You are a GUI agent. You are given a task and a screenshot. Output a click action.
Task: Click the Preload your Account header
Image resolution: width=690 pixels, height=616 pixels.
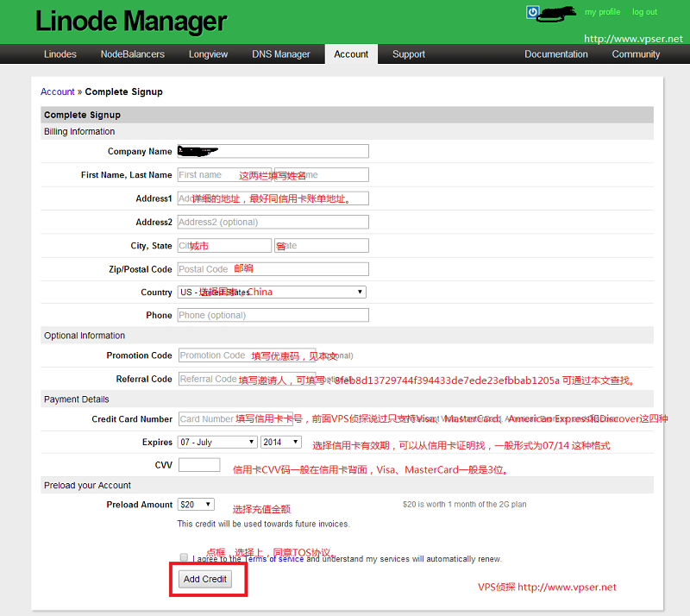pos(347,485)
